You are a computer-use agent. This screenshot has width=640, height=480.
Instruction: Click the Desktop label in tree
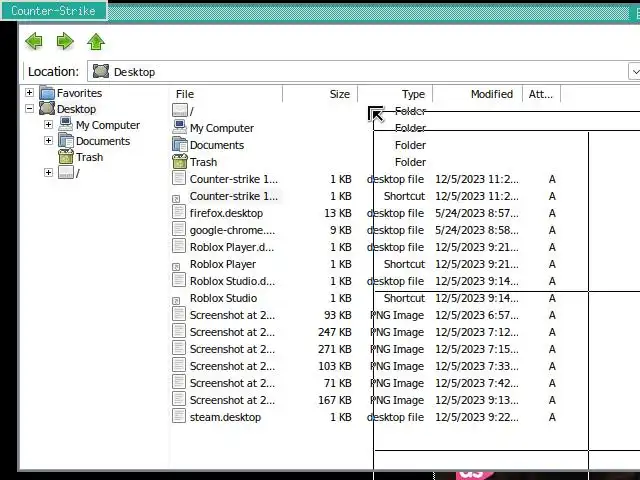(x=76, y=109)
